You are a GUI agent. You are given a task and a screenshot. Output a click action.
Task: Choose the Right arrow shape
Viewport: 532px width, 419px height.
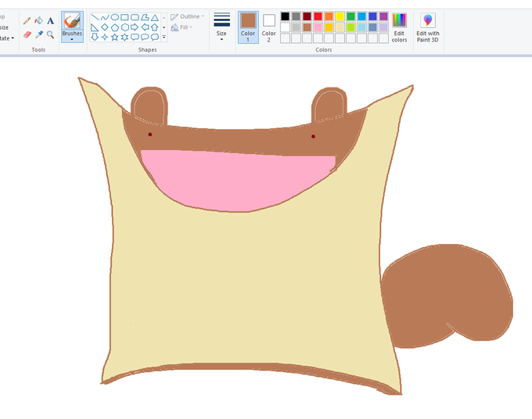135,27
